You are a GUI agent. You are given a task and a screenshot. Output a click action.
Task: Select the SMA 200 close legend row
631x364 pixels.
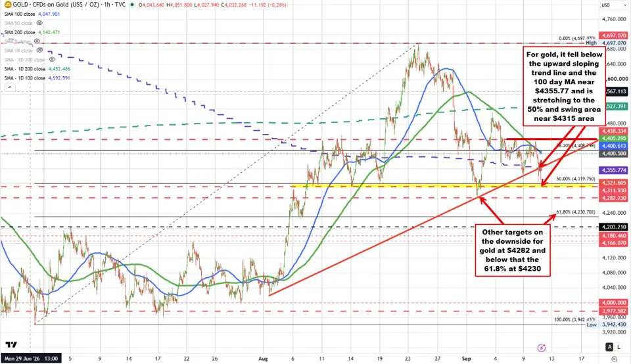click(x=32, y=32)
